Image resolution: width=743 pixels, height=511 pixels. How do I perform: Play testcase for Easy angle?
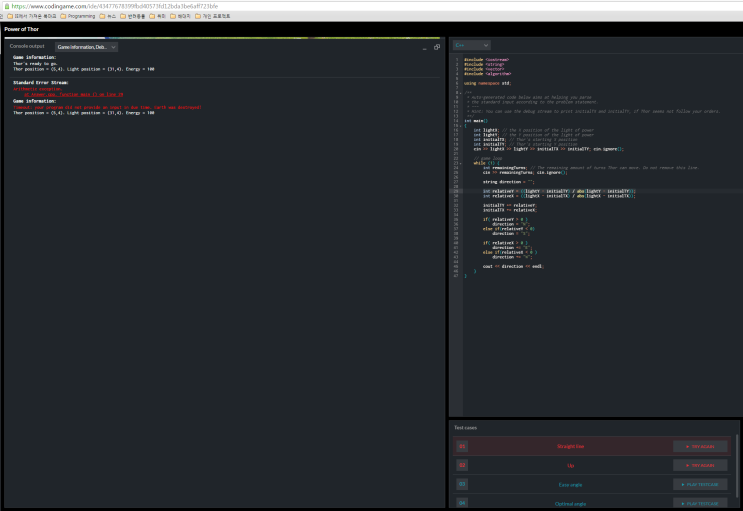(700, 484)
